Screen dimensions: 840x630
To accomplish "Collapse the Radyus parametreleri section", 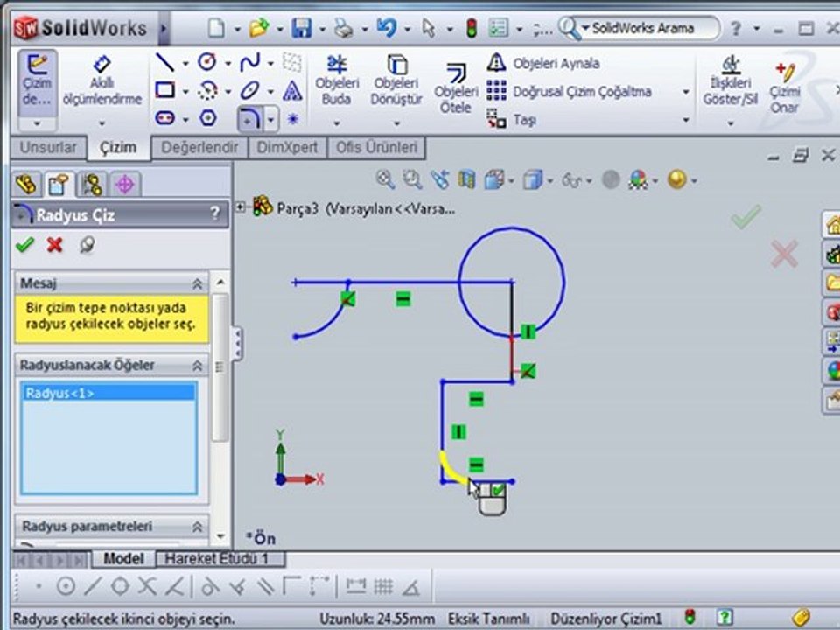I will coord(197,527).
